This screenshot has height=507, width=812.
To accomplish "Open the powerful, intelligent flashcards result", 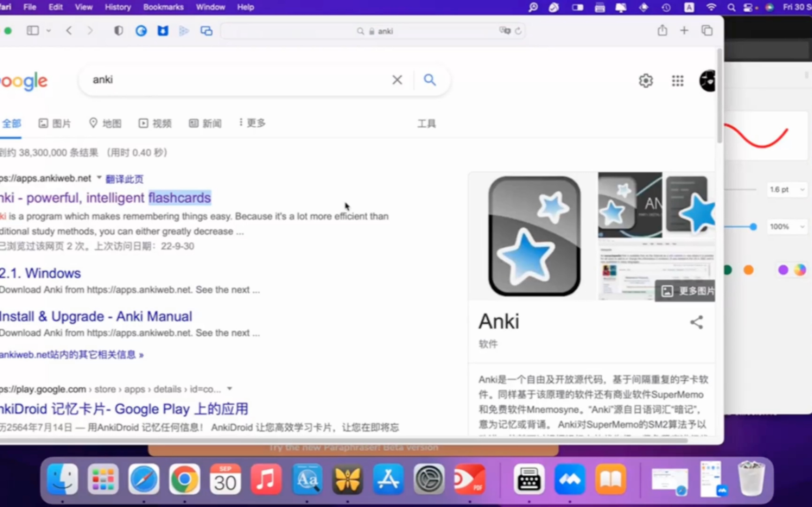I will point(106,198).
